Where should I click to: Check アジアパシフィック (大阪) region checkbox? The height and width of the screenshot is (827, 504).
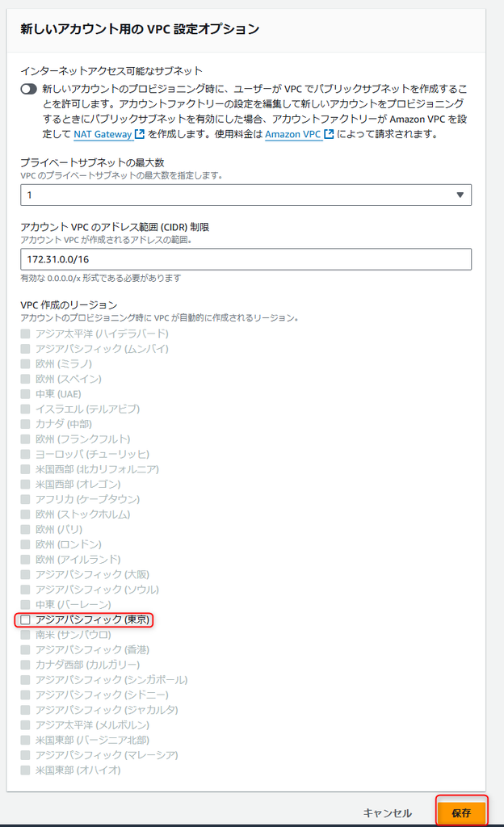[x=25, y=574]
